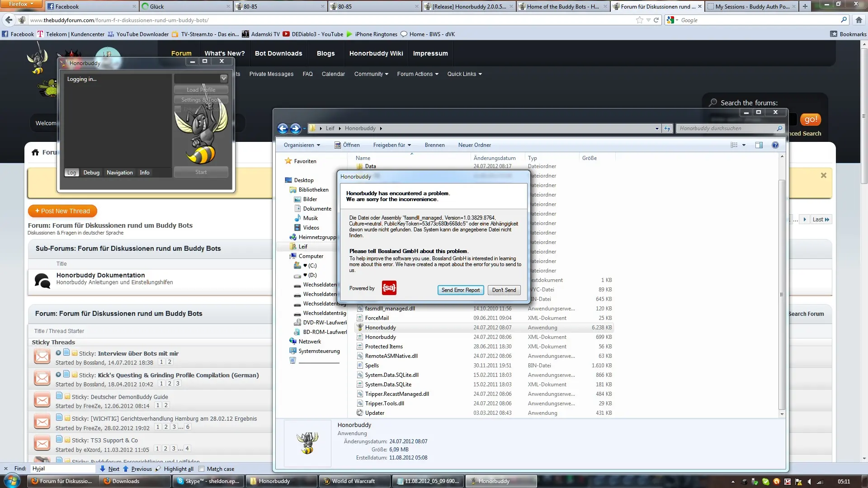Image resolution: width=868 pixels, height=488 pixels.
Task: Click the search magnifier in the Explorer search box
Action: 779,128
